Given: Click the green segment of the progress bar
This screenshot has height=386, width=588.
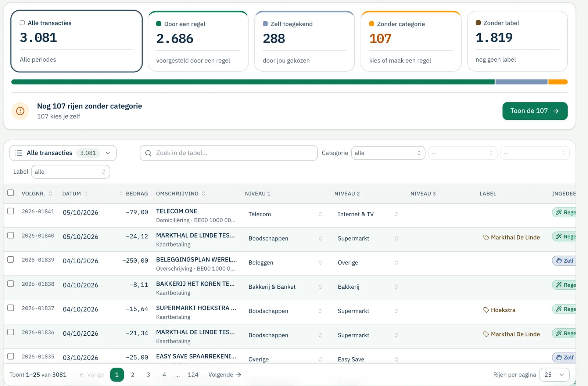Looking at the screenshot, I should click(x=253, y=82).
